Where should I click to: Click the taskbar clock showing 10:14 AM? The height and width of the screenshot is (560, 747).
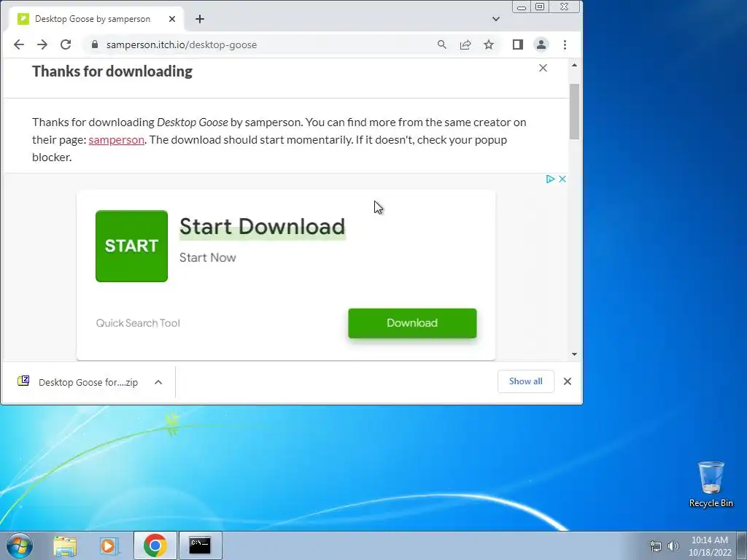(x=710, y=546)
